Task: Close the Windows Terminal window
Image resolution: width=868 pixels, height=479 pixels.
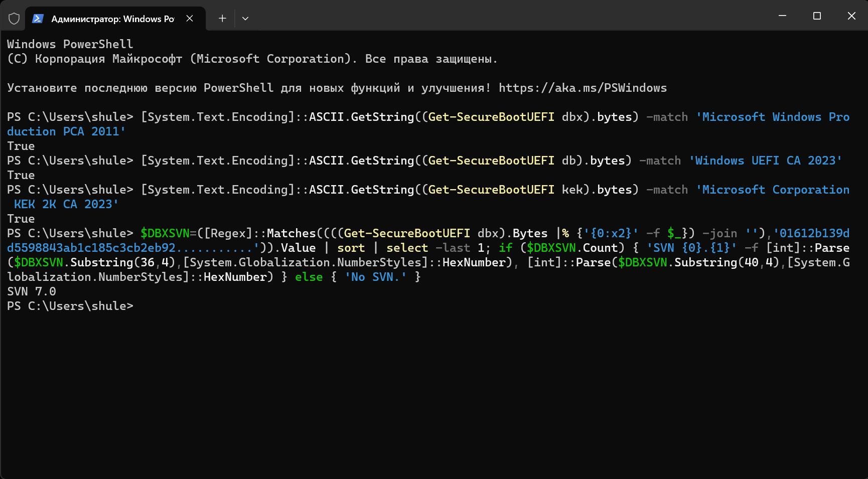Action: (851, 16)
